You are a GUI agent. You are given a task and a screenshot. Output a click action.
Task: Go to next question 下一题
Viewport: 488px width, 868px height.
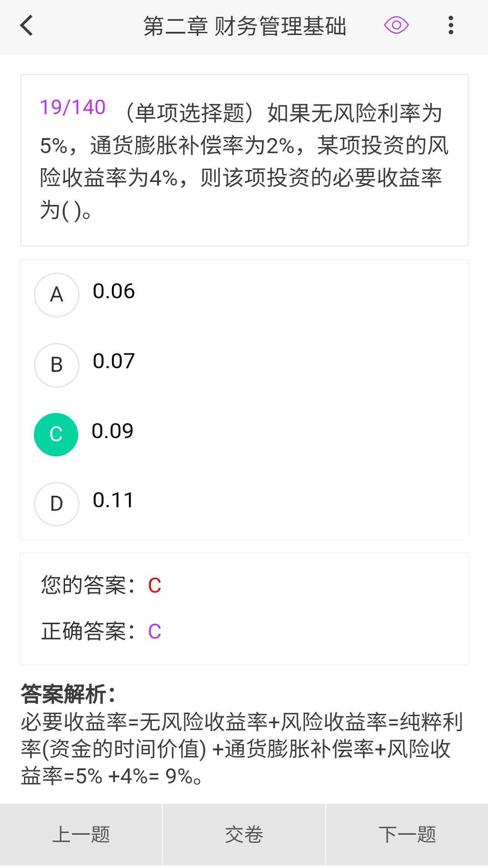pos(407,835)
